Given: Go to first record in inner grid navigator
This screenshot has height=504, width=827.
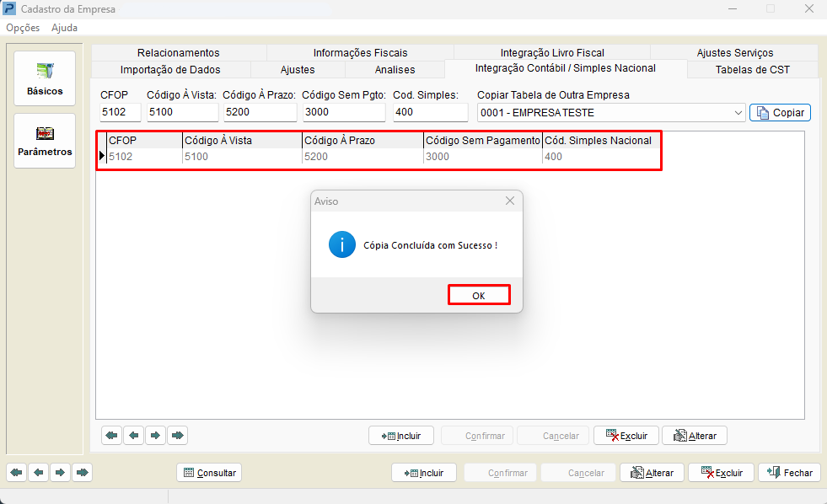Looking at the screenshot, I should point(112,436).
